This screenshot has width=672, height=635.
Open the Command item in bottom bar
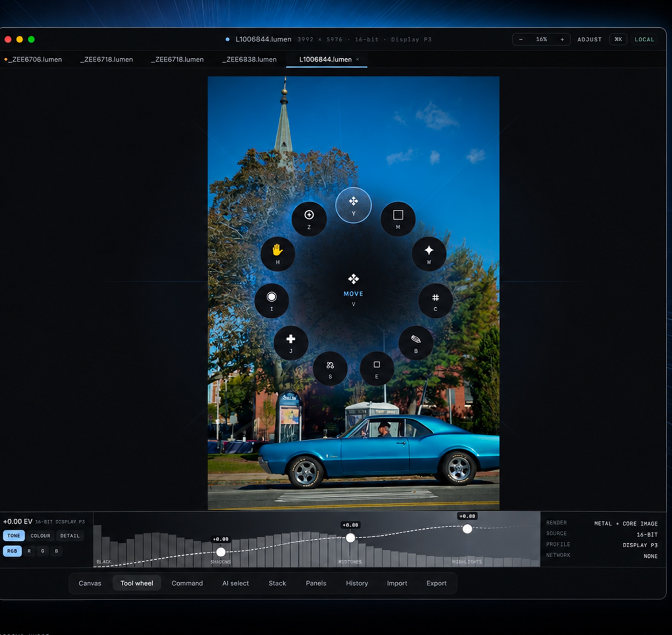[x=187, y=583]
